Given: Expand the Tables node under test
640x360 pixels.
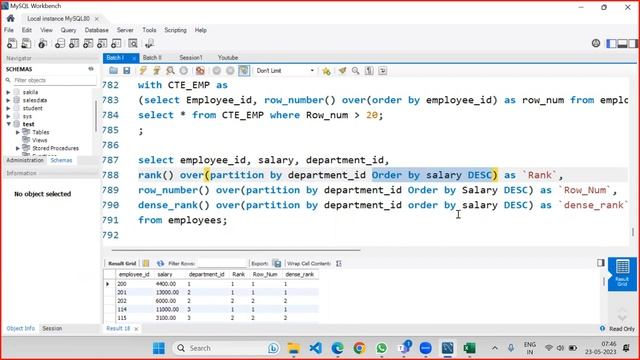Looking at the screenshot, I should [18, 132].
